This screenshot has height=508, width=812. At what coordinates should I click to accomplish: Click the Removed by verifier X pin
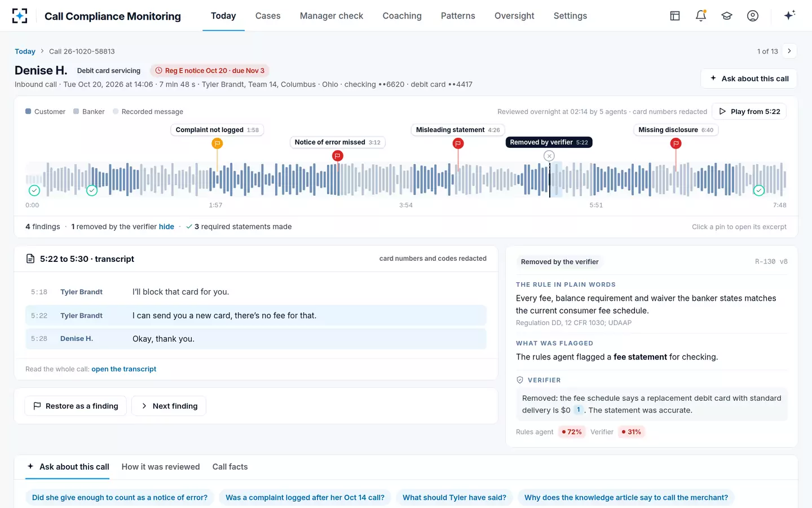[549, 156]
